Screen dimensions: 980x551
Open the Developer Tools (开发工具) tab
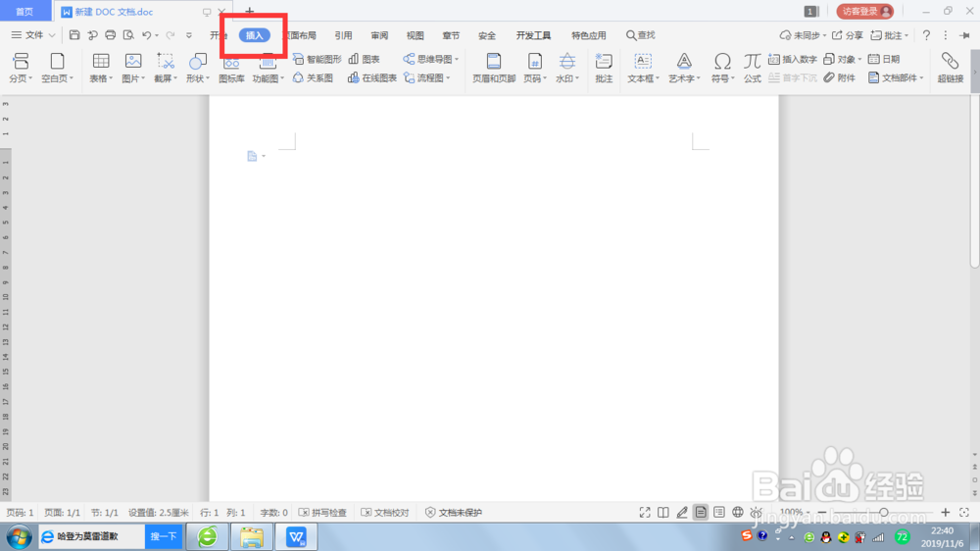(533, 35)
